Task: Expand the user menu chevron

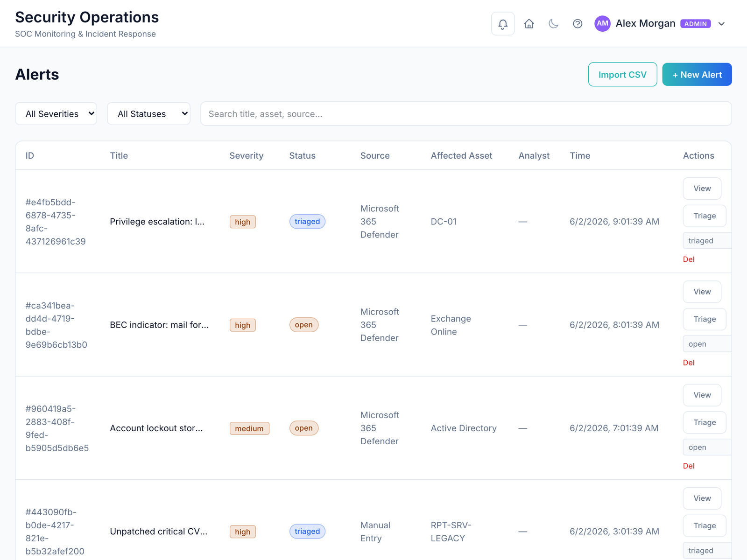Action: pyautogui.click(x=721, y=24)
